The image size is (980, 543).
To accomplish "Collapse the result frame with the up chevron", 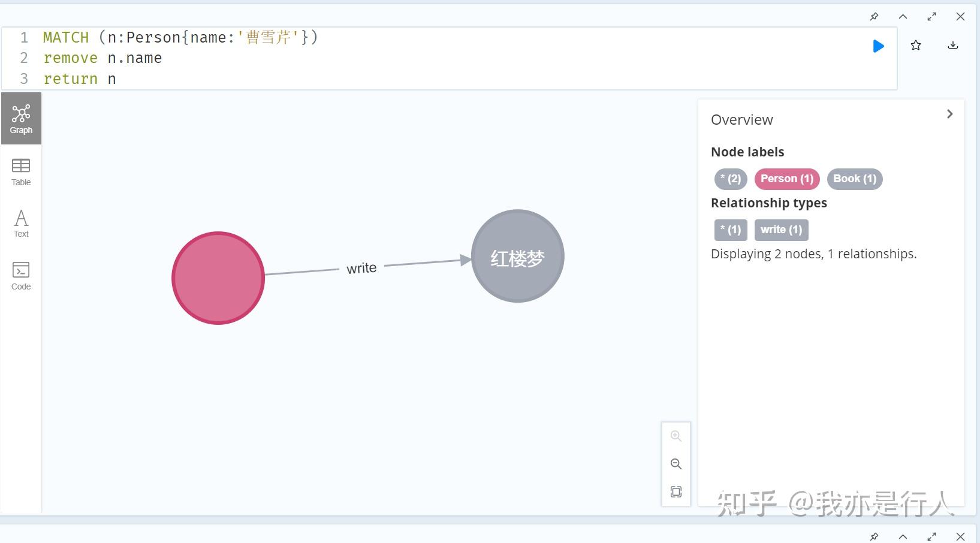I will 902,17.
